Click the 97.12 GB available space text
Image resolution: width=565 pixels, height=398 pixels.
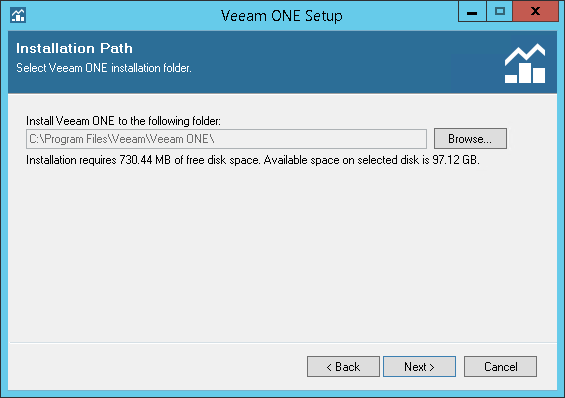click(x=455, y=160)
